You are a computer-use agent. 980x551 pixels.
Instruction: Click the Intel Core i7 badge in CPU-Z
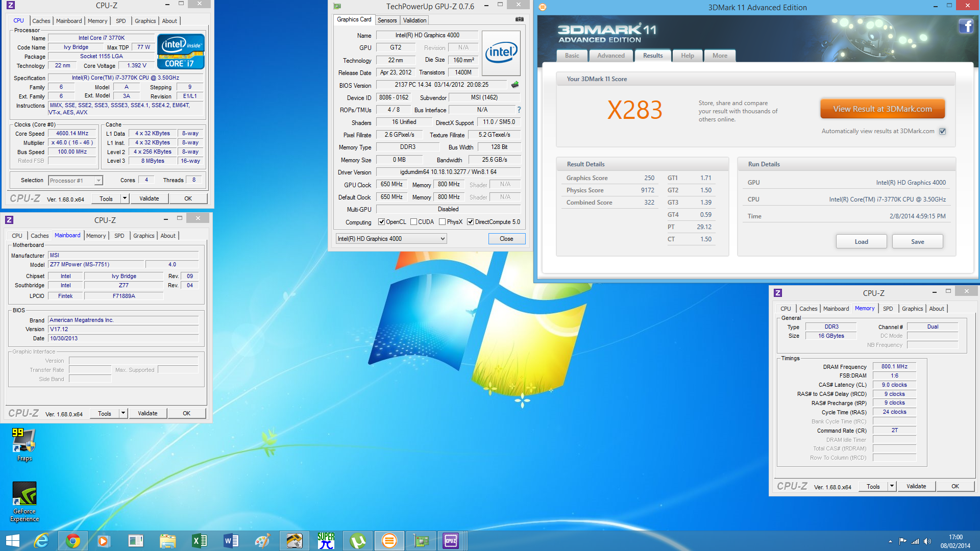click(181, 51)
